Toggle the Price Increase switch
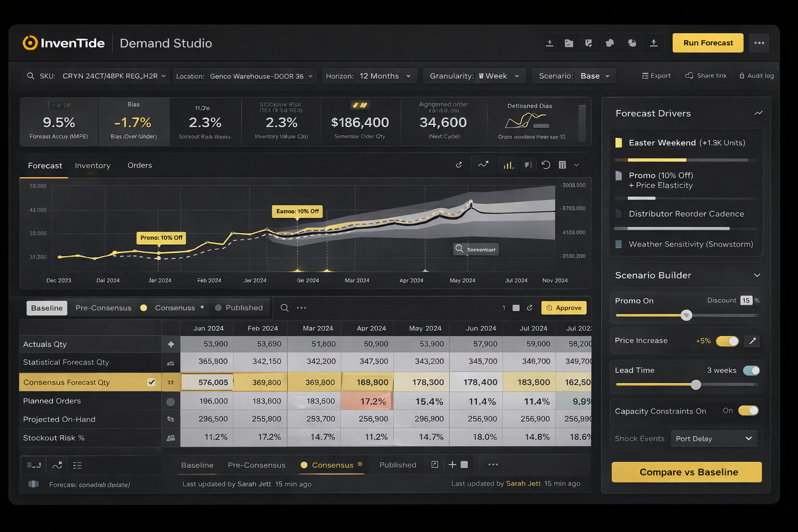The width and height of the screenshot is (798, 532). pos(727,341)
